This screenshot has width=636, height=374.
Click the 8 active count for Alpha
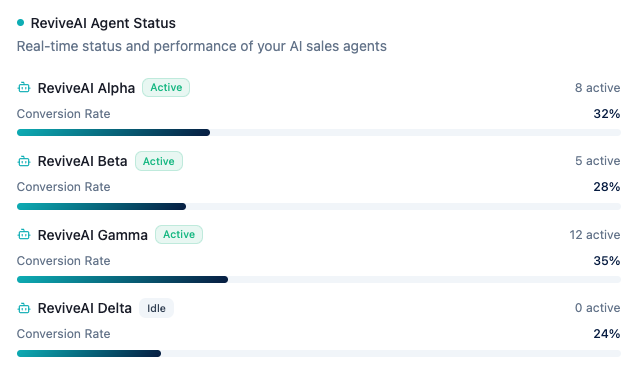597,88
